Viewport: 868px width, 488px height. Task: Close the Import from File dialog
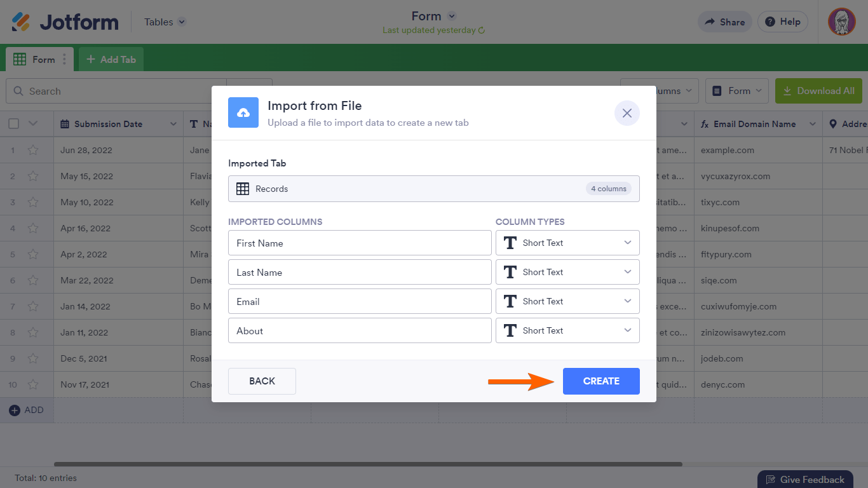(x=627, y=113)
